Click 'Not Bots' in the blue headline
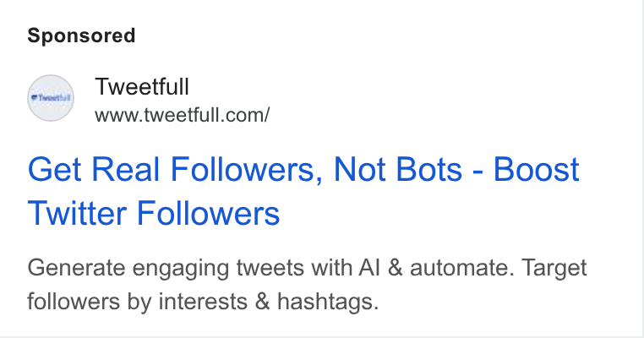644x338 pixels. pyautogui.click(x=397, y=169)
